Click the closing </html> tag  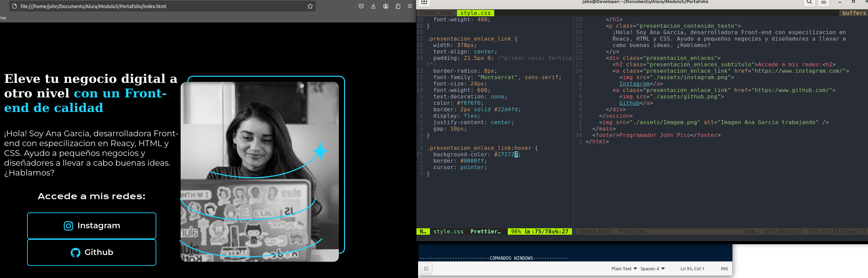point(597,141)
